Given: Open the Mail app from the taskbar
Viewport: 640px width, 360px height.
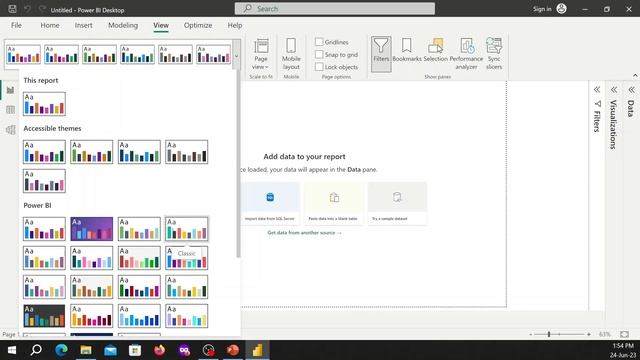Looking at the screenshot, I should pyautogui.click(x=110, y=350).
